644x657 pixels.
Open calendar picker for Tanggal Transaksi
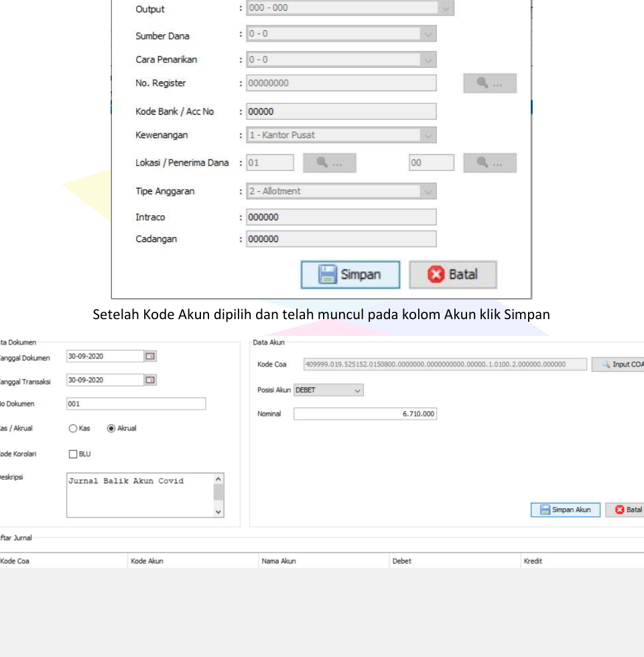(x=151, y=380)
